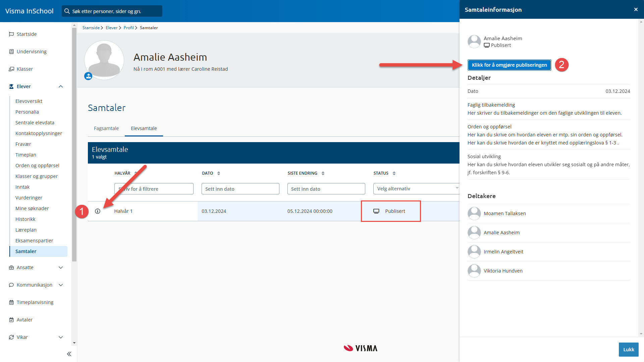Sort table by Status column arrows
Viewport: 644px width, 362px height.
click(394, 173)
